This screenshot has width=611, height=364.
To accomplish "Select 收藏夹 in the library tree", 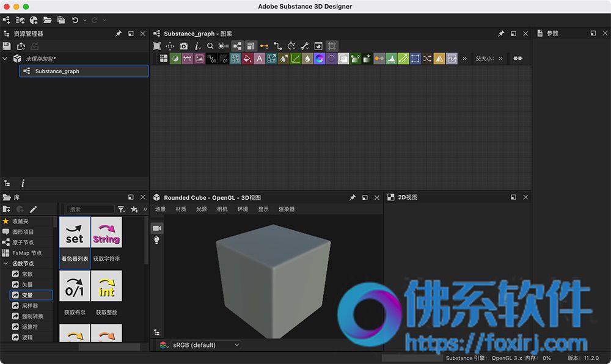I will pos(20,221).
